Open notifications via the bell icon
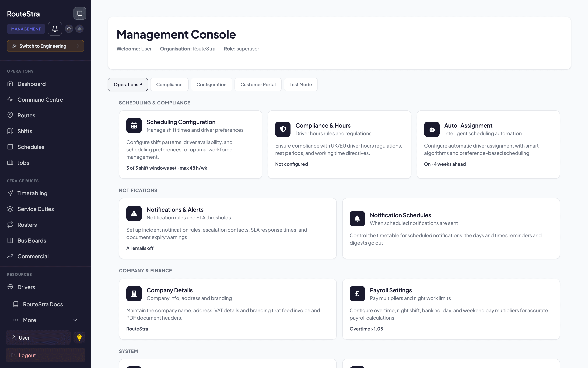This screenshot has height=368, width=588. pyautogui.click(x=55, y=29)
